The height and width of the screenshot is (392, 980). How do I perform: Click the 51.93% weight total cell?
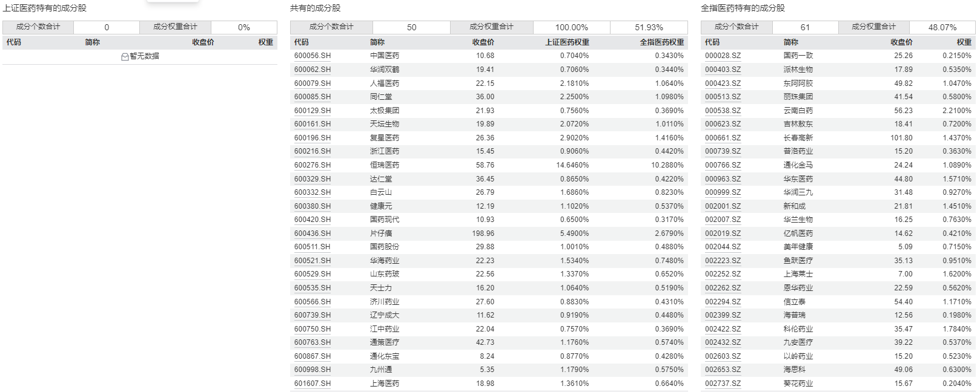[649, 27]
